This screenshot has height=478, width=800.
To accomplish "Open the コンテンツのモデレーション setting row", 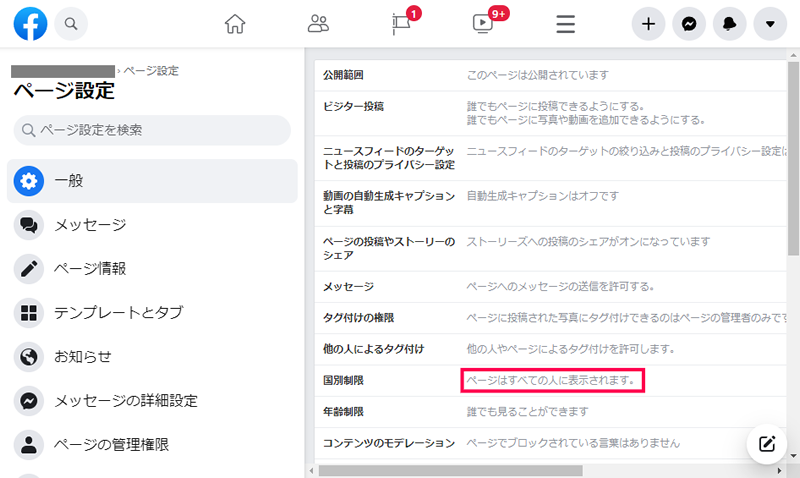I will pyautogui.click(x=551, y=443).
